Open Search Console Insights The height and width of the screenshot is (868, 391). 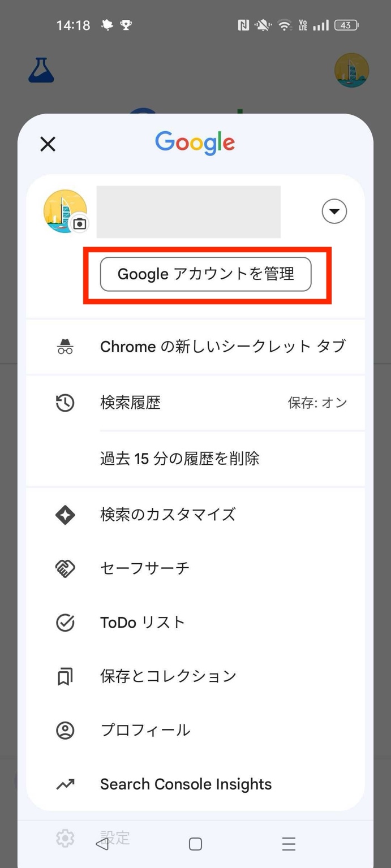tap(186, 784)
